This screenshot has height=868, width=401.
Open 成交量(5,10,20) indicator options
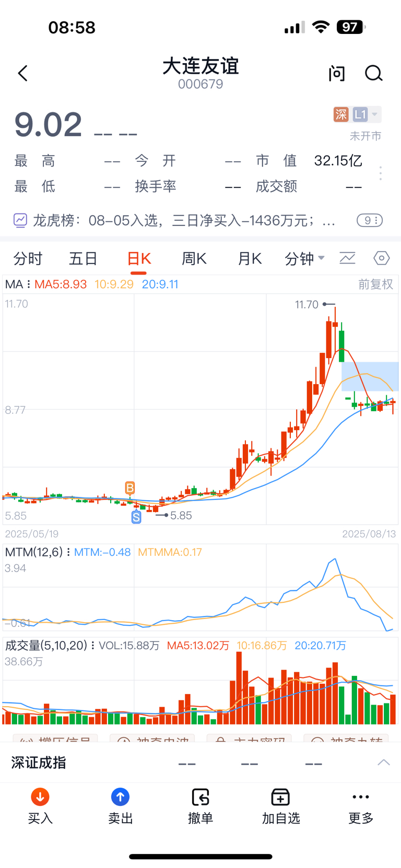tap(50, 646)
